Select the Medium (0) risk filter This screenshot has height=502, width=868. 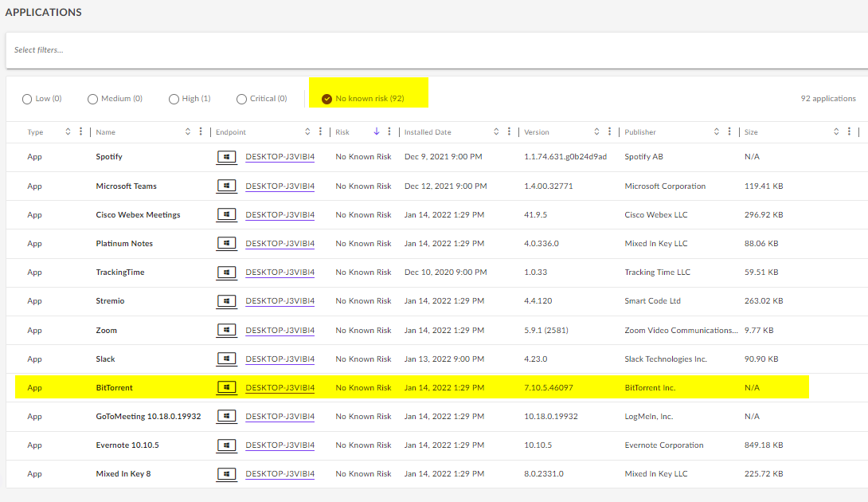(115, 99)
